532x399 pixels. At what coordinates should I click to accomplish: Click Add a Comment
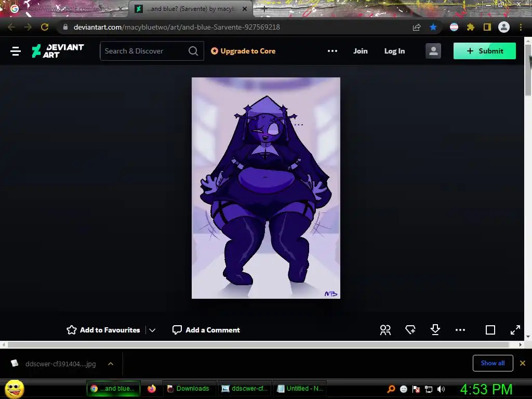click(206, 330)
